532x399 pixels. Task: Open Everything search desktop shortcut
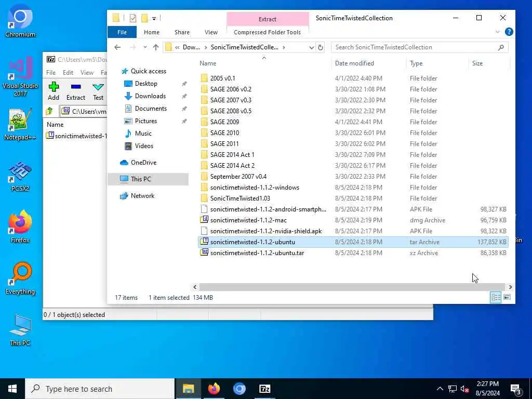(x=20, y=278)
